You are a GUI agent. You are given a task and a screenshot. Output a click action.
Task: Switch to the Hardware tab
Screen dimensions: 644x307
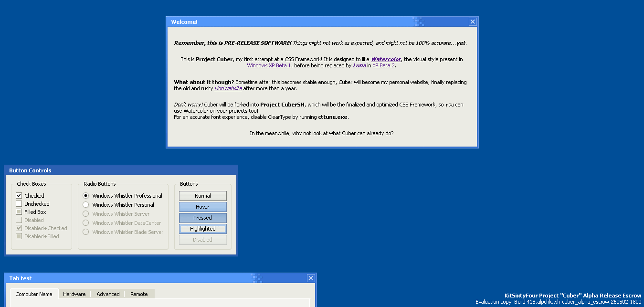pyautogui.click(x=74, y=294)
